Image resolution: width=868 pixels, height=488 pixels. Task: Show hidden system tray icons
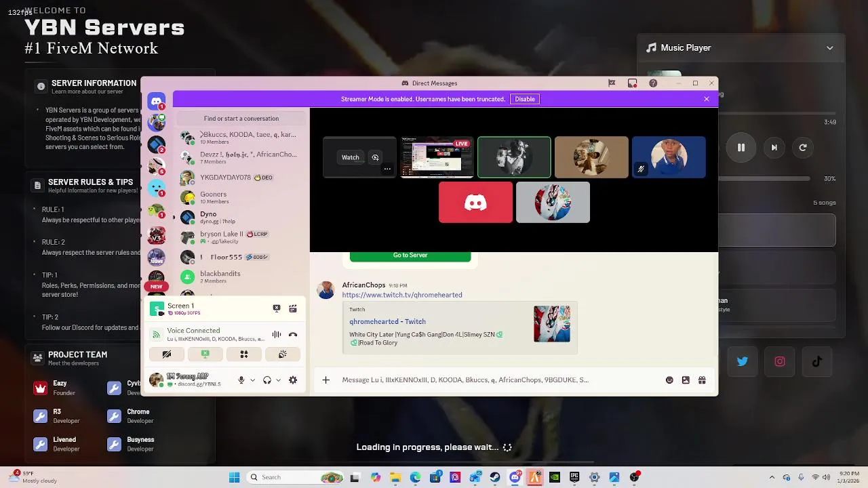tap(772, 477)
